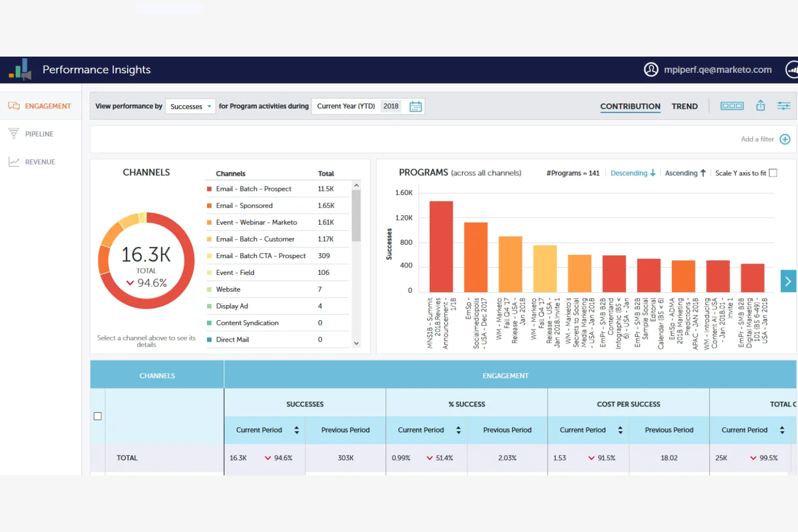The image size is (798, 532).
Task: Switch to the CONTRIBUTION tab
Action: click(x=630, y=106)
